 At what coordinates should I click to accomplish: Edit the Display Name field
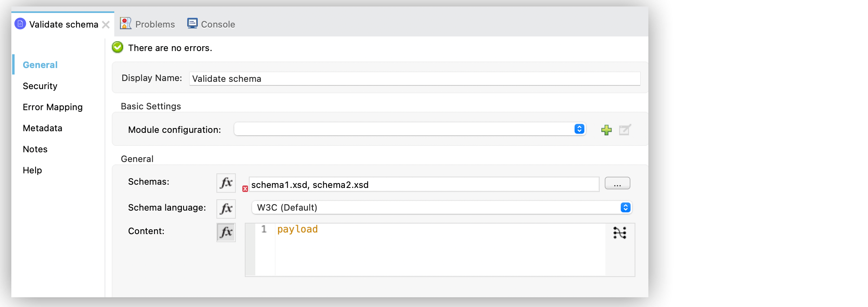point(415,79)
